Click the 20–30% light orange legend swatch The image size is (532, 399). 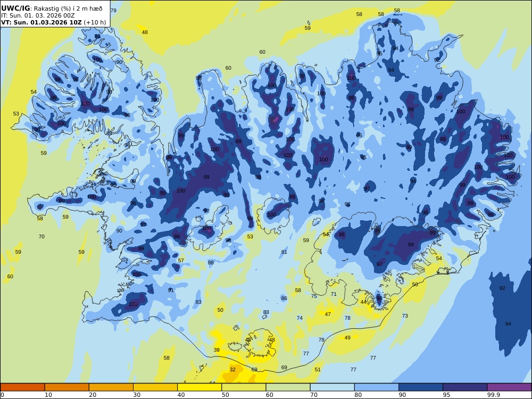click(111, 387)
